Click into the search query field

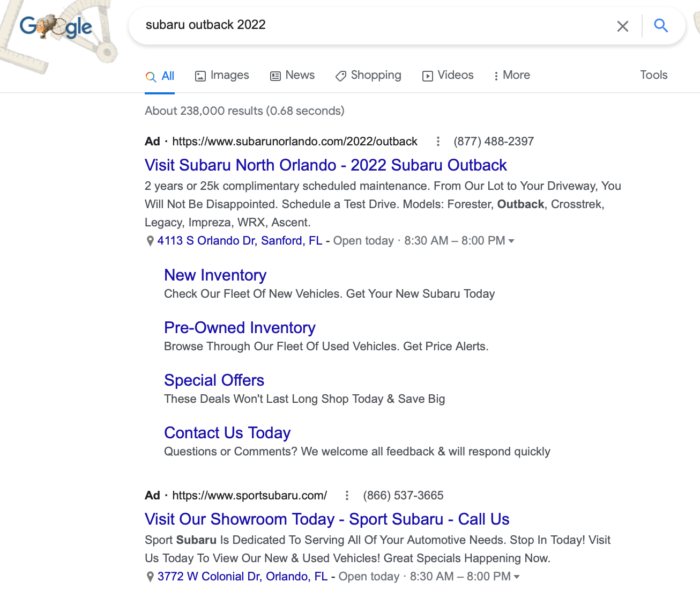point(375,25)
